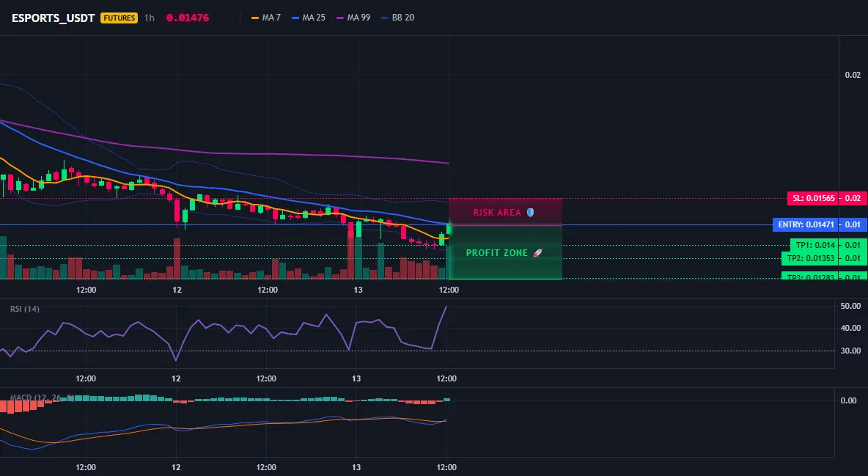Click the 13 date label on main chart time axis
Viewport: 868px width, 476px height.
click(x=358, y=290)
